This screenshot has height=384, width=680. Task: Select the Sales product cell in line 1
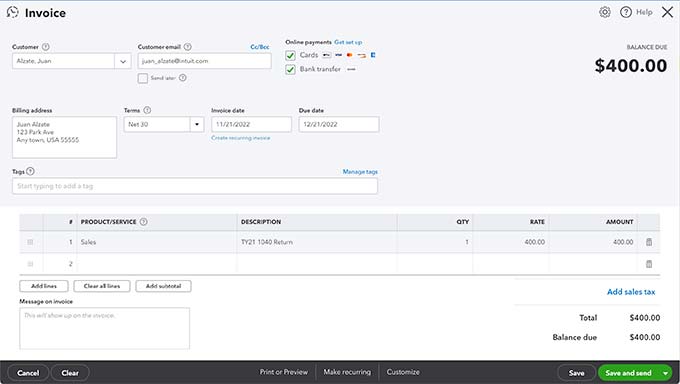tap(157, 242)
